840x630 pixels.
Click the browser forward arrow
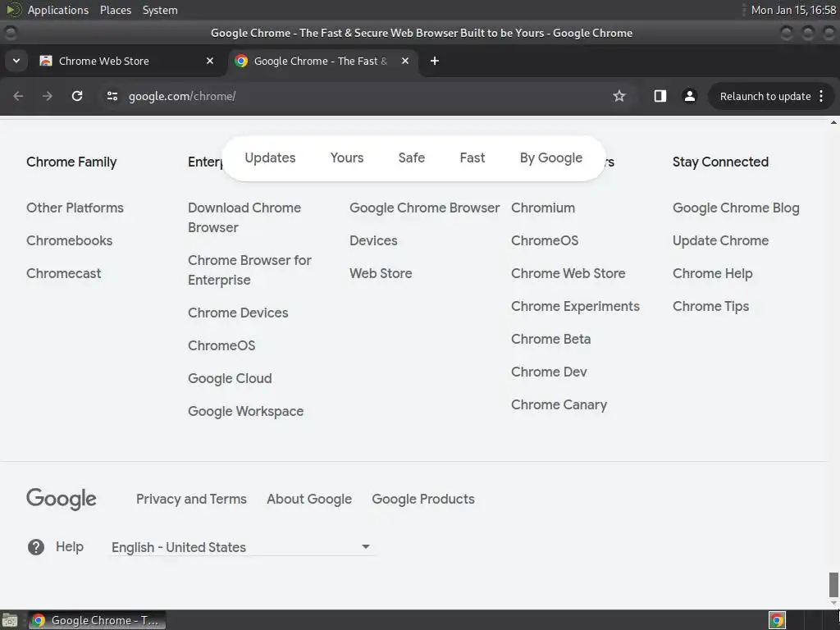point(48,96)
